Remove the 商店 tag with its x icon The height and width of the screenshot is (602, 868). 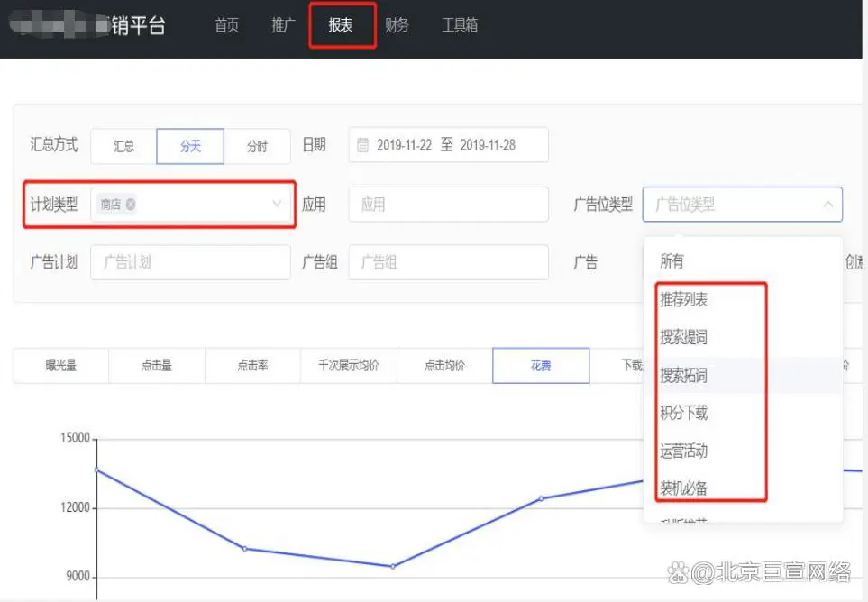coord(131,205)
